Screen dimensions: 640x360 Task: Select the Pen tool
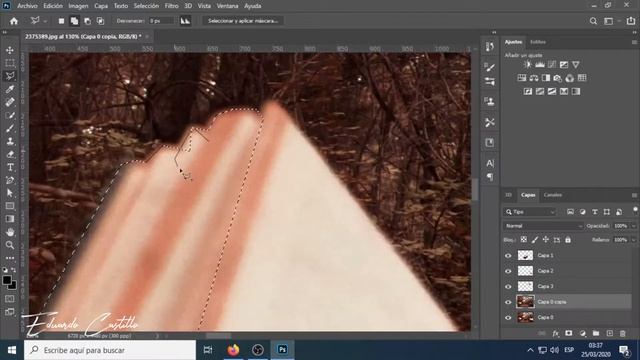[x=10, y=180]
